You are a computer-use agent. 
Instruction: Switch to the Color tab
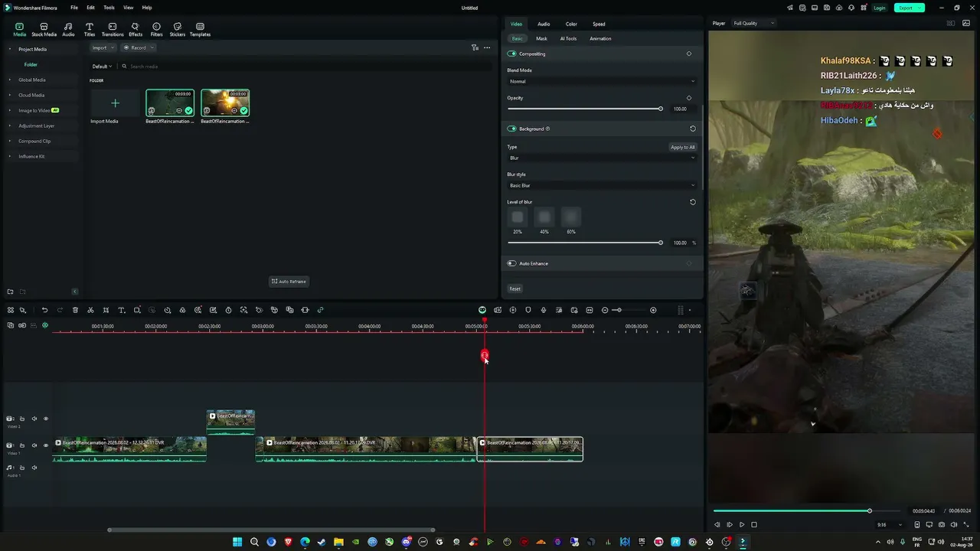[x=571, y=24]
